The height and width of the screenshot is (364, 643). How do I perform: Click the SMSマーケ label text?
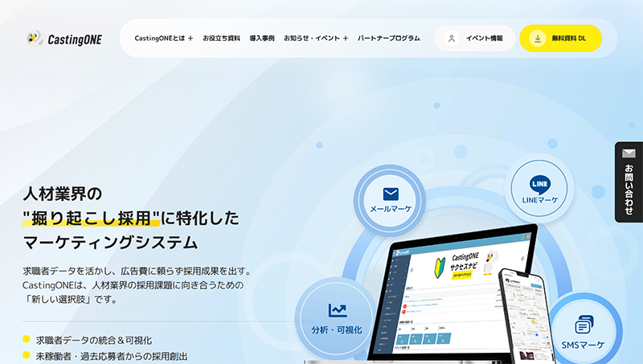pos(583,346)
